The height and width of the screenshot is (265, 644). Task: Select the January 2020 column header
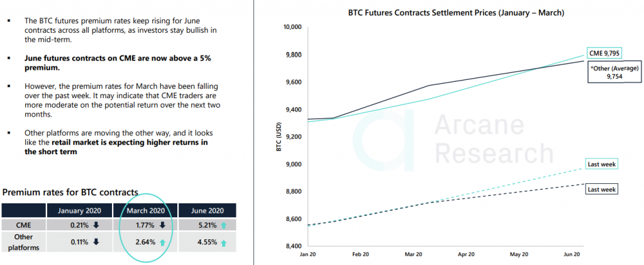coord(81,210)
